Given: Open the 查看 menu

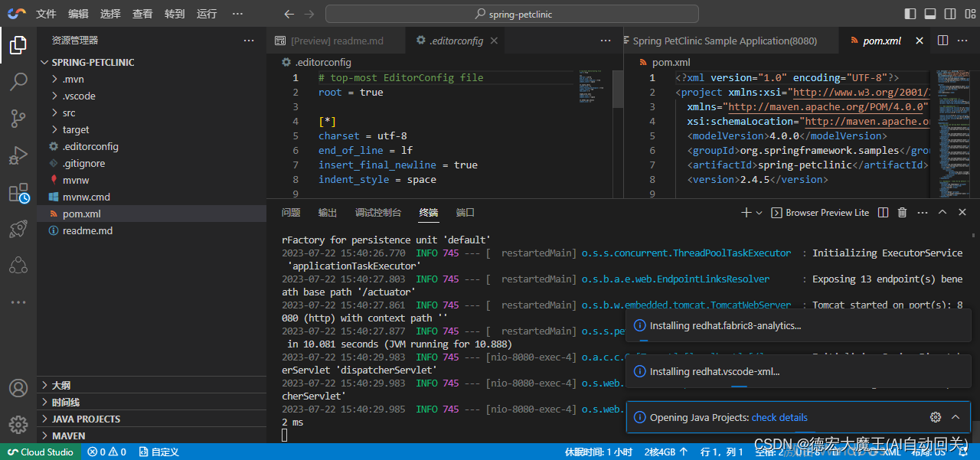Looking at the screenshot, I should point(142,14).
